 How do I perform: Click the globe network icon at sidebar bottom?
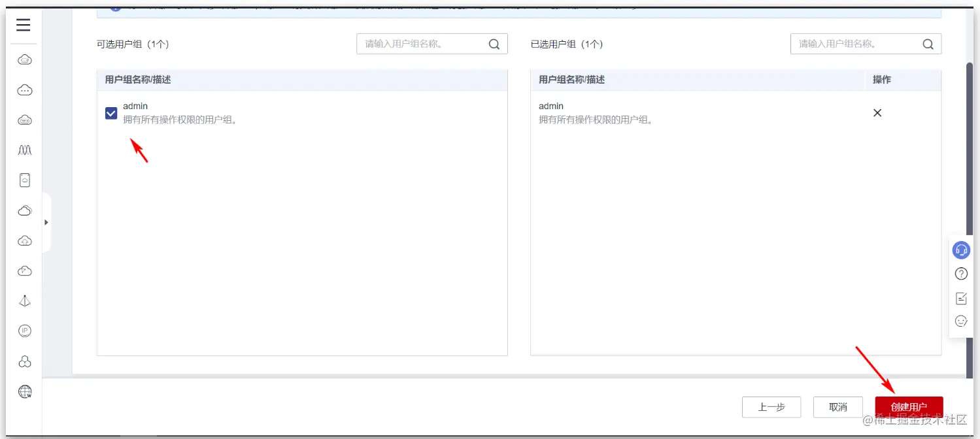pos(24,391)
